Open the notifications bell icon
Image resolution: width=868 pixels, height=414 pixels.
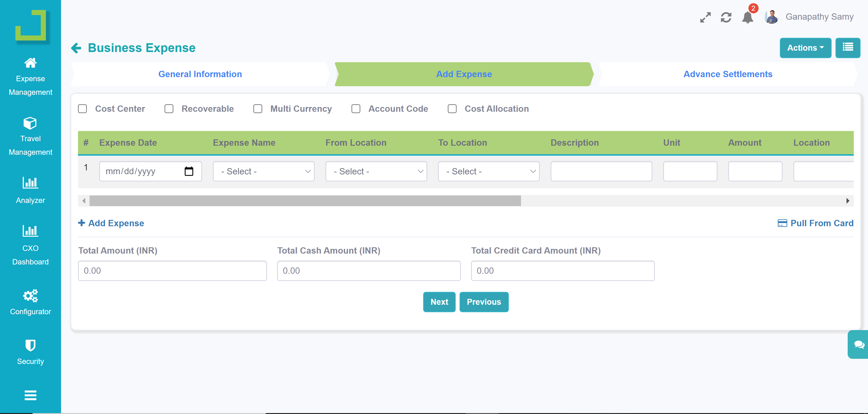pyautogui.click(x=747, y=17)
